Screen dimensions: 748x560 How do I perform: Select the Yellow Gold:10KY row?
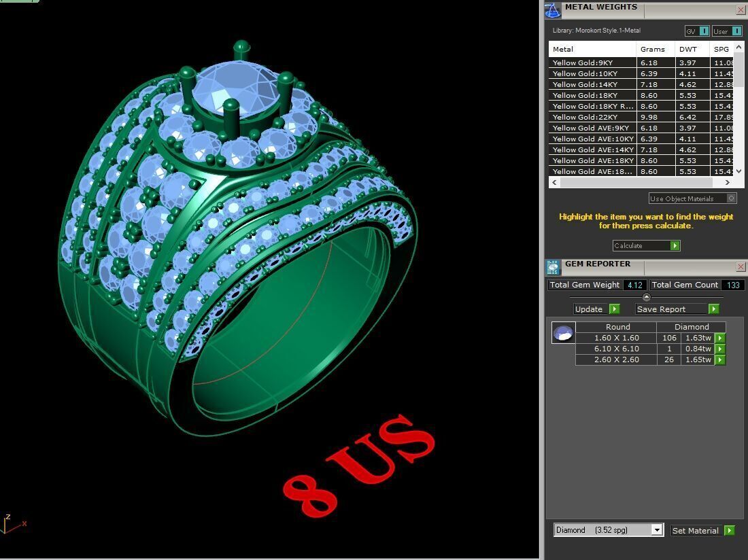pos(641,73)
